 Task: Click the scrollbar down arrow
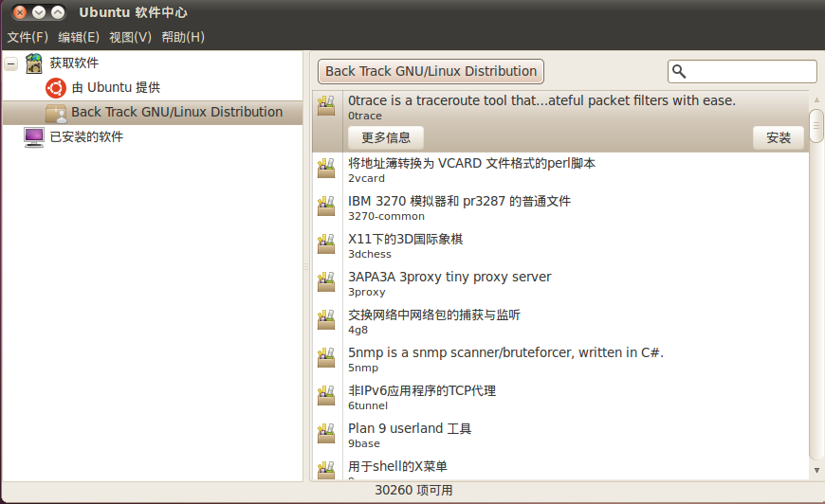[x=816, y=471]
